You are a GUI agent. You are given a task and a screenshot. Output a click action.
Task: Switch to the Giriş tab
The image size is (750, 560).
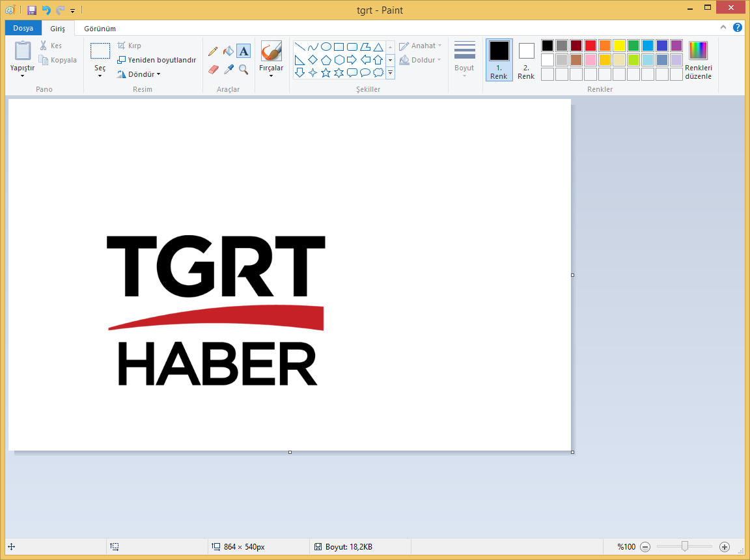[57, 29]
